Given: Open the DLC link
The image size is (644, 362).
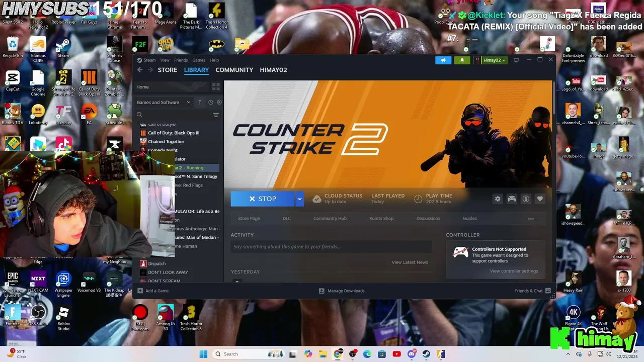Looking at the screenshot, I should coord(287,219).
